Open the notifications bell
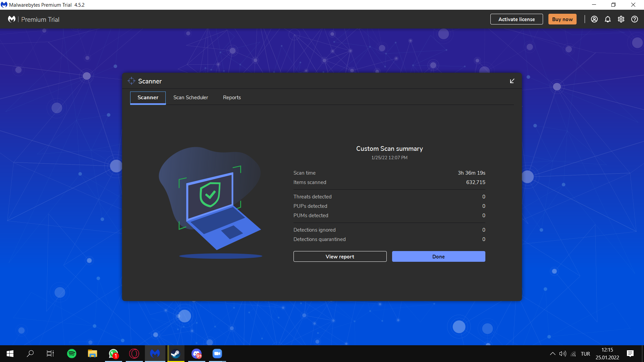The width and height of the screenshot is (644, 362). tap(607, 19)
